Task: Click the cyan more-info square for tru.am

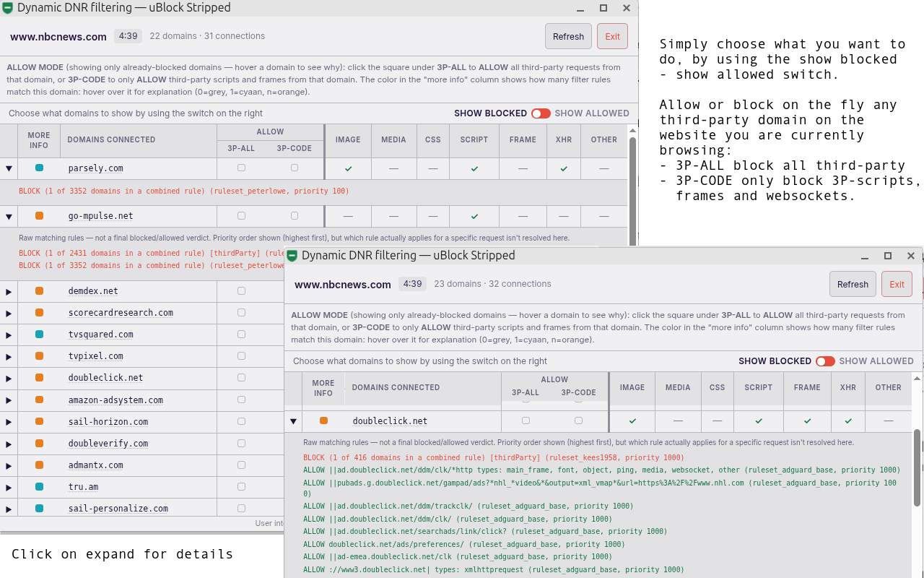Action: click(39, 486)
